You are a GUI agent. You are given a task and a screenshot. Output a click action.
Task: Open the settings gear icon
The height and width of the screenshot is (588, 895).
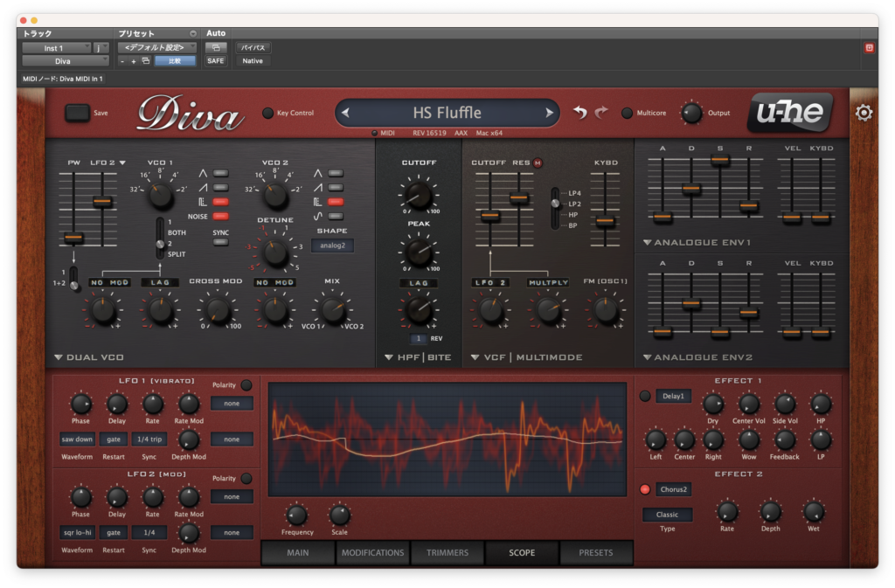tap(864, 113)
